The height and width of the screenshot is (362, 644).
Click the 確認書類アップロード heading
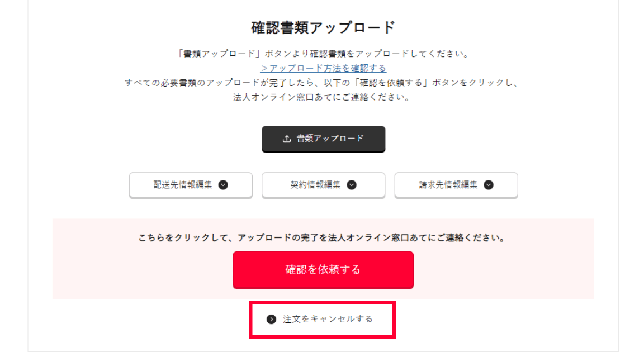pos(323,27)
